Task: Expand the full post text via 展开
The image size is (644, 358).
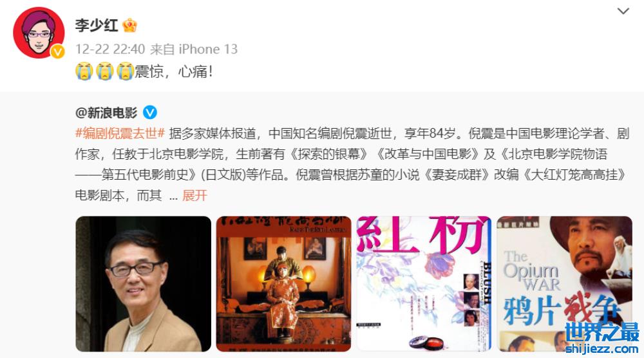Action: coord(194,196)
